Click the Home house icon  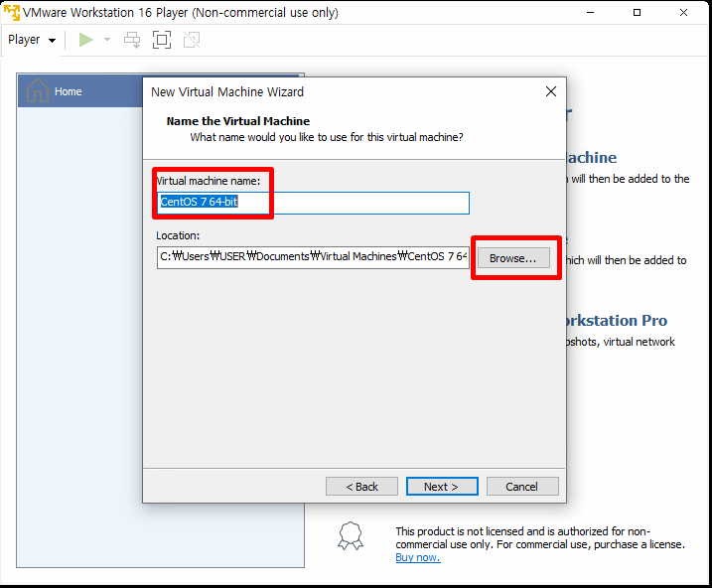tap(37, 90)
